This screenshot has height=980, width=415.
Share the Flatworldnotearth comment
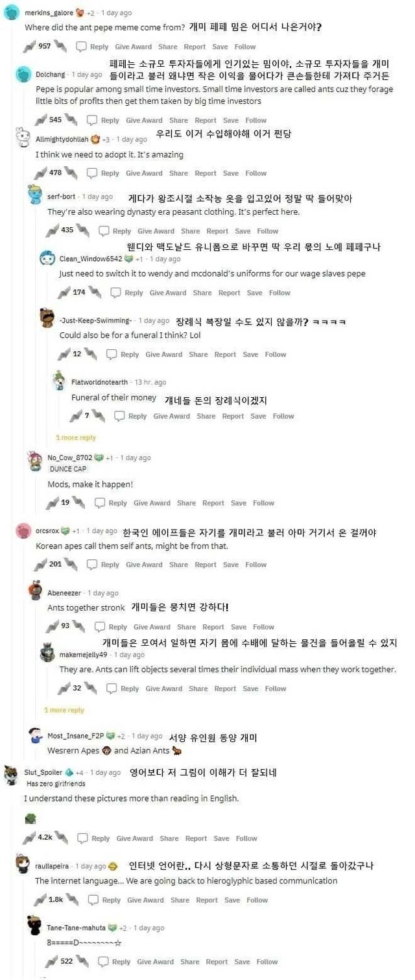206,416
